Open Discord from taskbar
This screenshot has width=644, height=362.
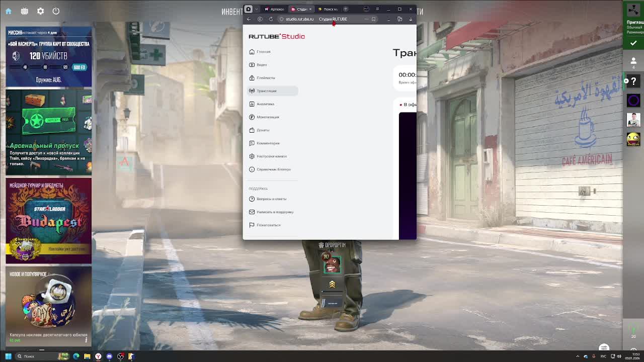109,356
